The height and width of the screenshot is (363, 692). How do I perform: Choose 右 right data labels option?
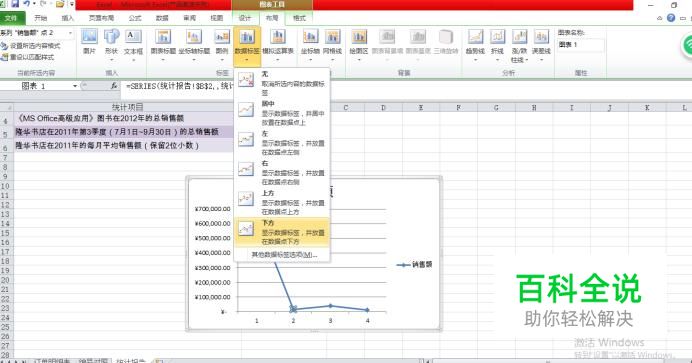point(282,172)
